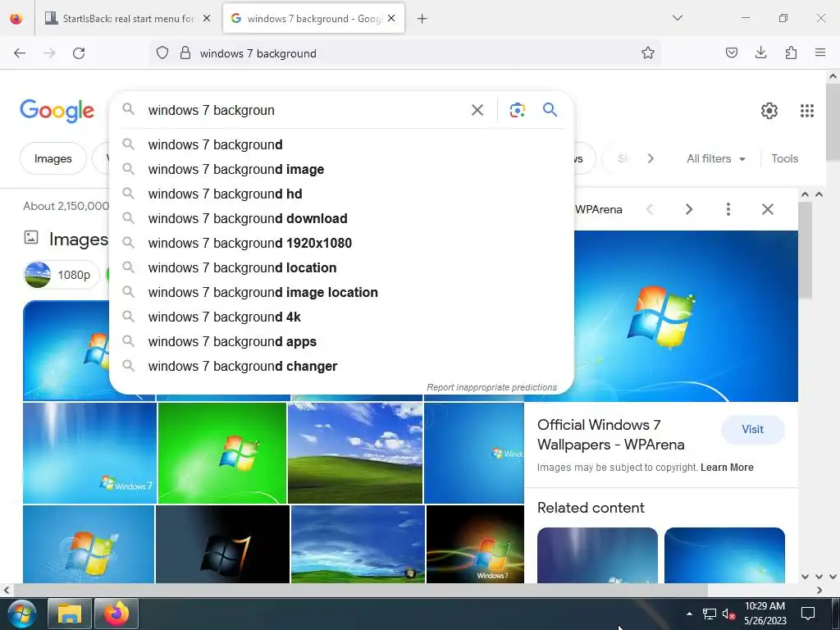The height and width of the screenshot is (630, 840).
Task: Open green Windows 7 logo thumbnail
Action: tap(222, 453)
